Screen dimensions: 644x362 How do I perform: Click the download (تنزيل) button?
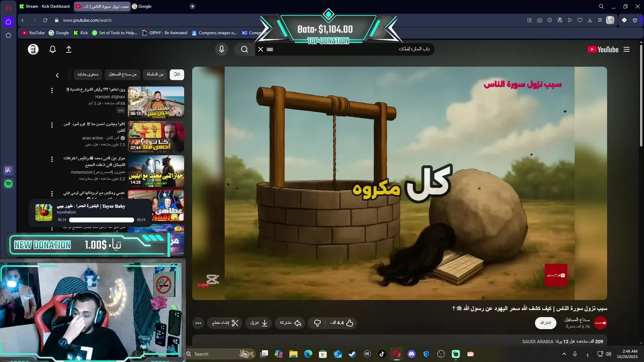coord(260,323)
